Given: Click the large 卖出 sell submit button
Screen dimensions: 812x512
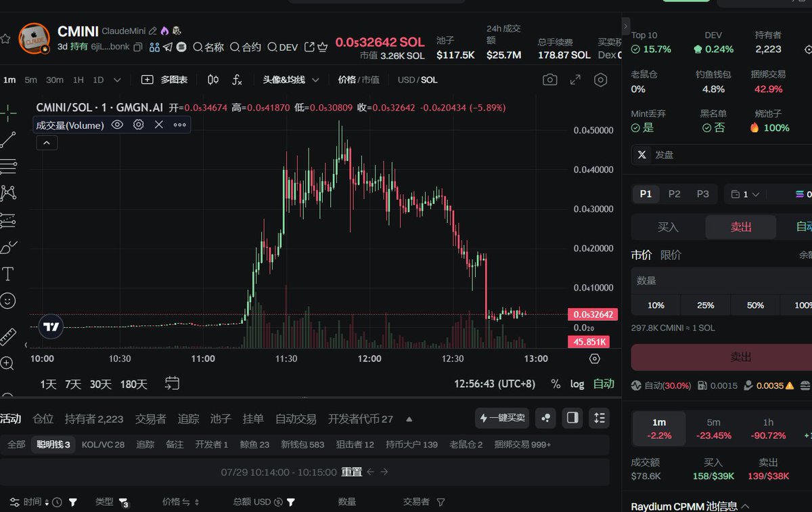Looking at the screenshot, I should [x=721, y=357].
